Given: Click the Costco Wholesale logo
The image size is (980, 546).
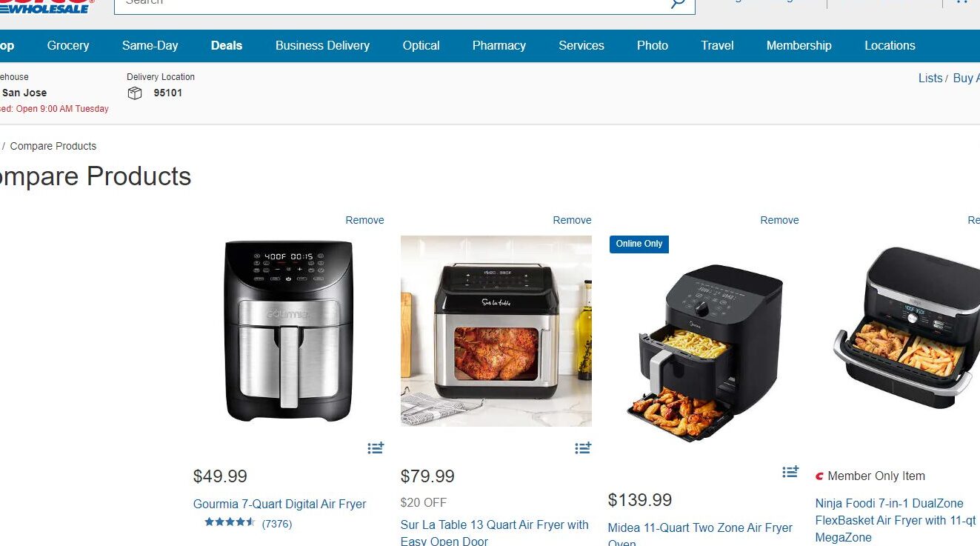Looking at the screenshot, I should pyautogui.click(x=46, y=6).
